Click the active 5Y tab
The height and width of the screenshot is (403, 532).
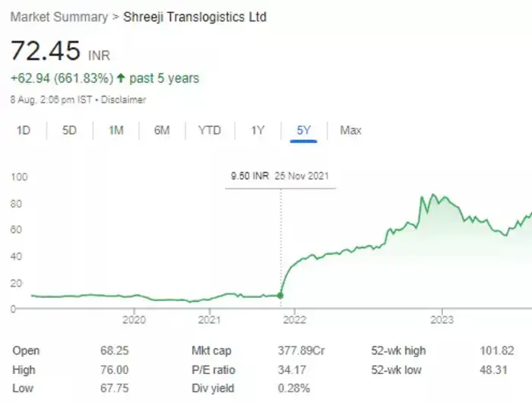pos(304,130)
